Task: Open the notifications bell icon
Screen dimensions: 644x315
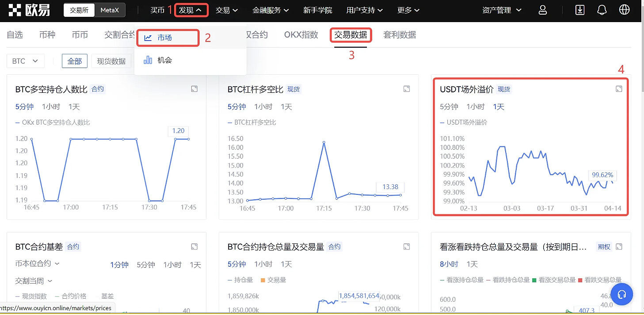Action: pyautogui.click(x=602, y=10)
